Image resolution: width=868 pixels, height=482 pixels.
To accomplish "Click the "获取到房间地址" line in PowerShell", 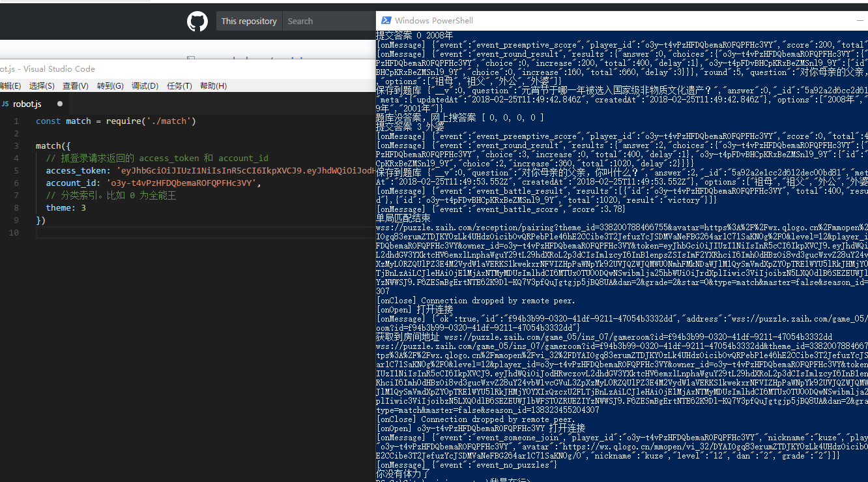I will (604, 337).
